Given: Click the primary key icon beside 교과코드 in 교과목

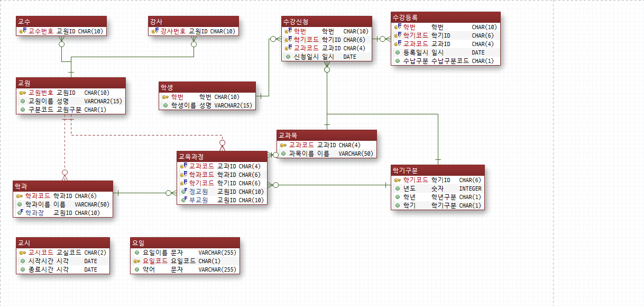Looking at the screenshot, I should point(283,145).
